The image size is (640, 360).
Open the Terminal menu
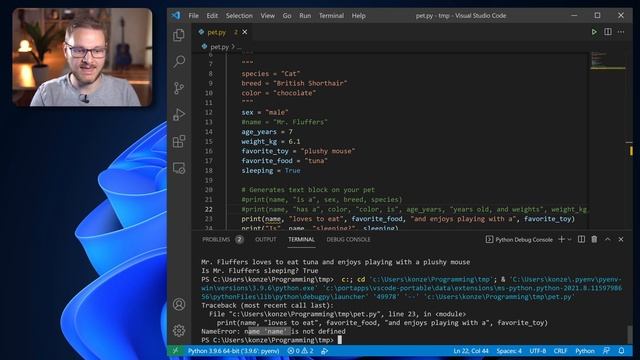pyautogui.click(x=331, y=16)
